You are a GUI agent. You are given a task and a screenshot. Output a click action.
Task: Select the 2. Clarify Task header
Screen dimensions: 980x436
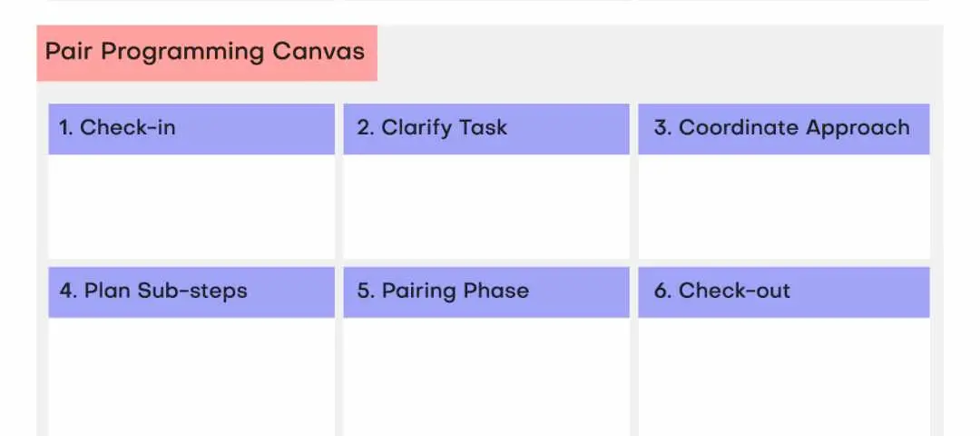point(485,128)
